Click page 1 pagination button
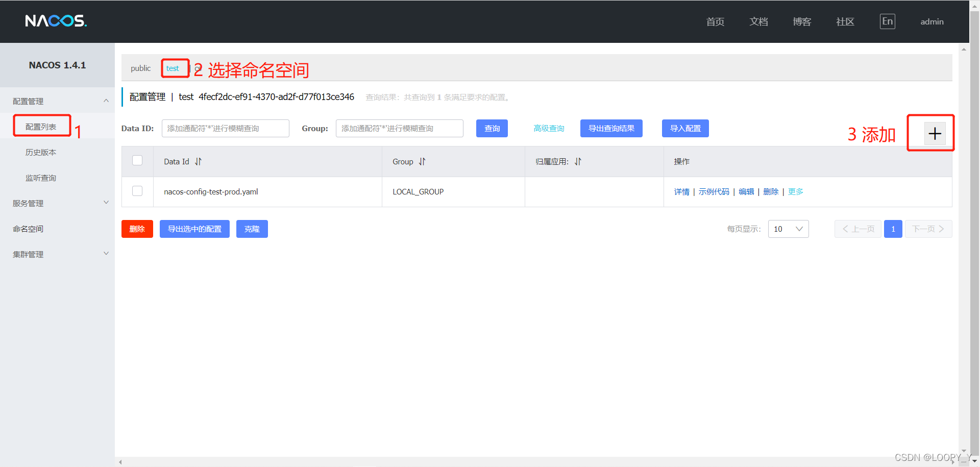980x467 pixels. coord(893,229)
